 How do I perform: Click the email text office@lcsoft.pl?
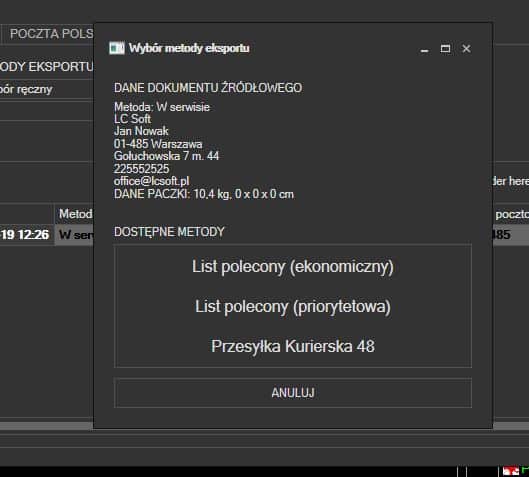tap(151, 181)
